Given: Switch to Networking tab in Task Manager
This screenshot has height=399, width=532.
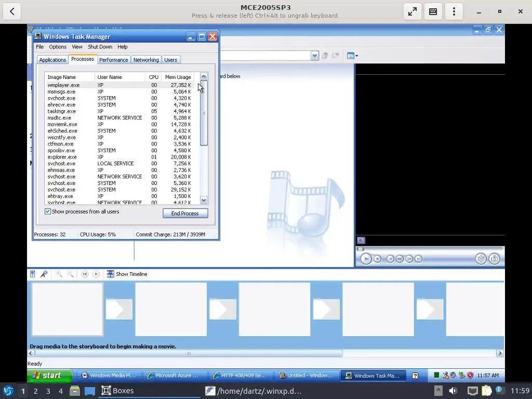Looking at the screenshot, I should click(146, 60).
